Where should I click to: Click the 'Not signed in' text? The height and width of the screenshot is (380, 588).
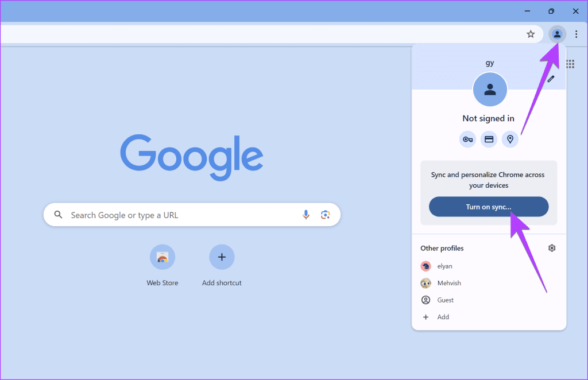[x=488, y=118]
